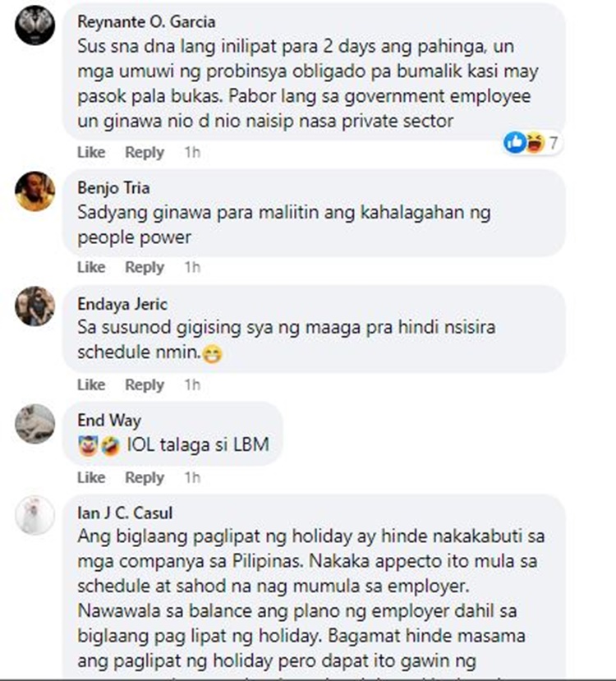Click the 1h timestamp on End Way's comment

click(192, 478)
